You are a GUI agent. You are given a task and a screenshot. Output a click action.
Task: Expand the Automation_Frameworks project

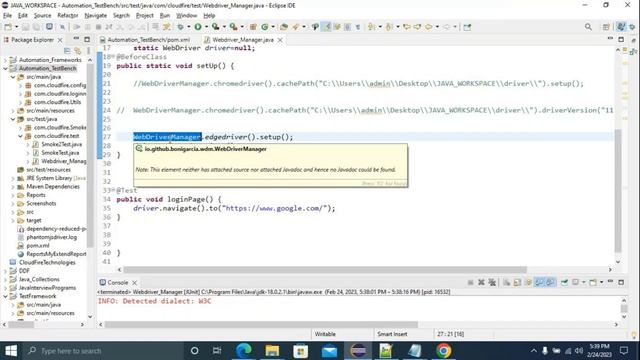(5, 60)
